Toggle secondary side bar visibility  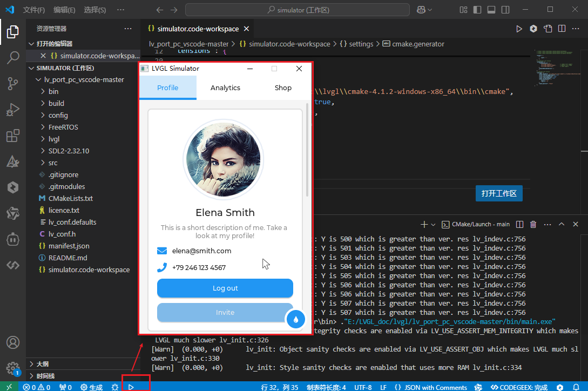[505, 10]
